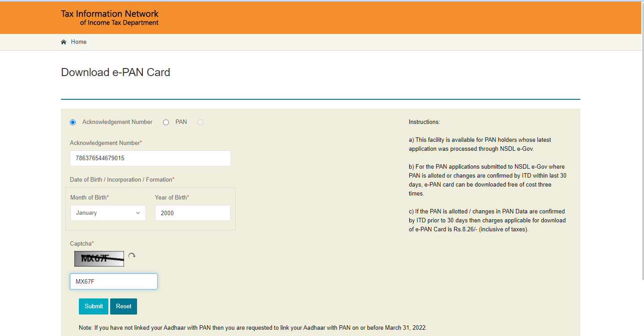Click the Captcha field label
Screen dimensions: 644x336
coord(82,243)
